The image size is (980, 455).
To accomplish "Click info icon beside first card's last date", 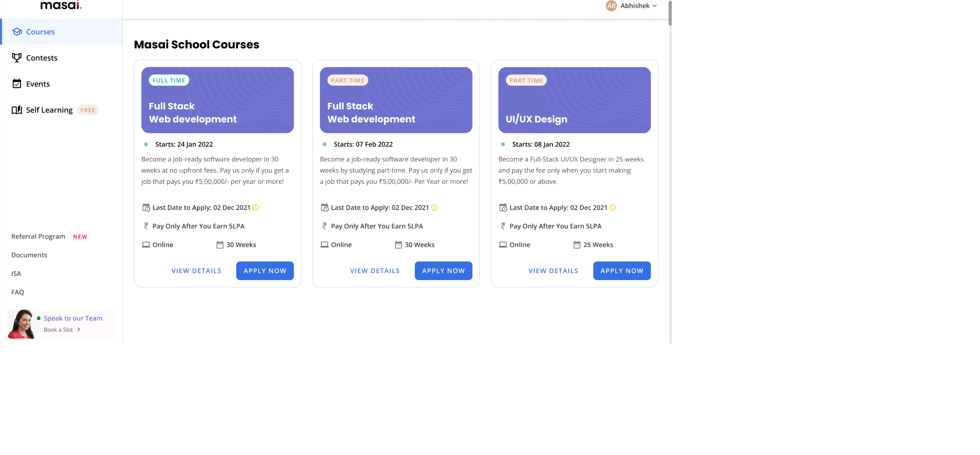I will tap(256, 208).
